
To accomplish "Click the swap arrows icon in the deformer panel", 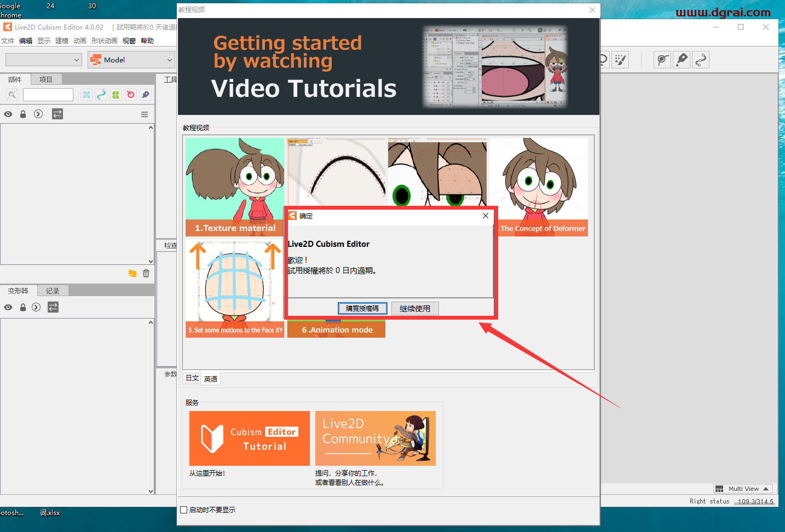I will coord(53,307).
